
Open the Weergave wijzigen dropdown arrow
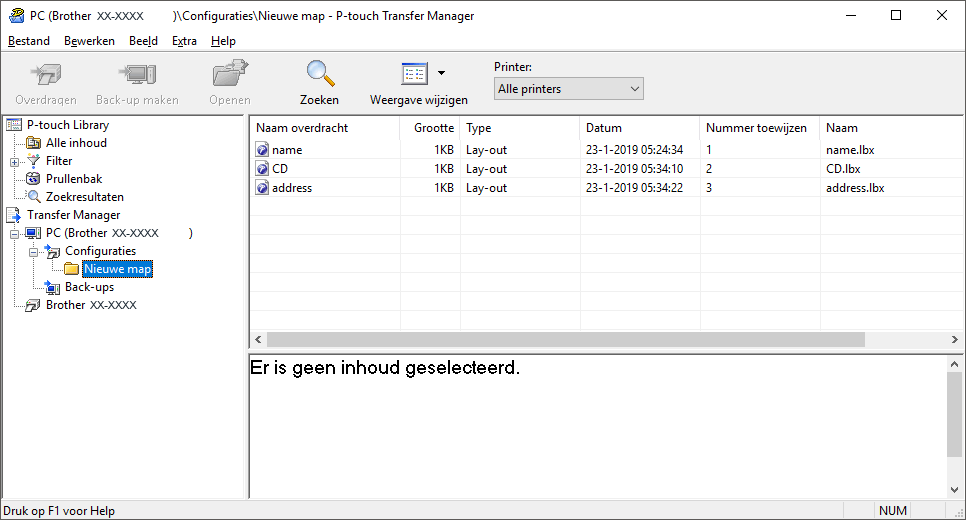coord(441,73)
